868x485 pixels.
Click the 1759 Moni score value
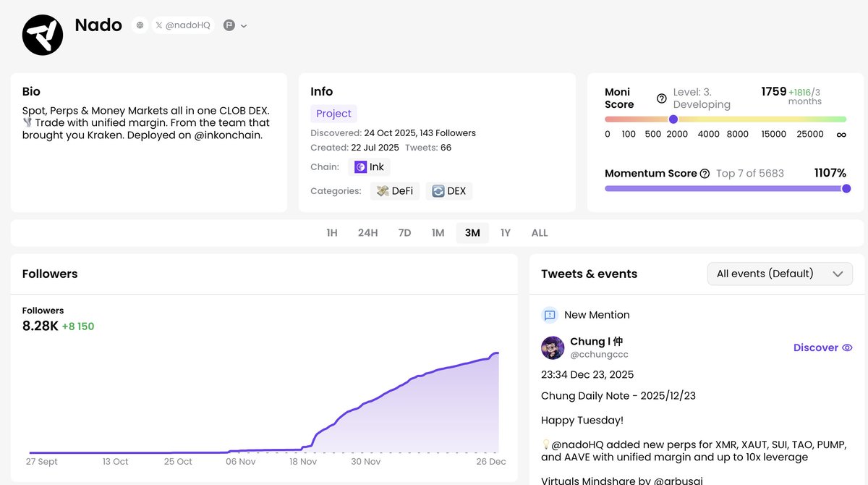click(773, 92)
